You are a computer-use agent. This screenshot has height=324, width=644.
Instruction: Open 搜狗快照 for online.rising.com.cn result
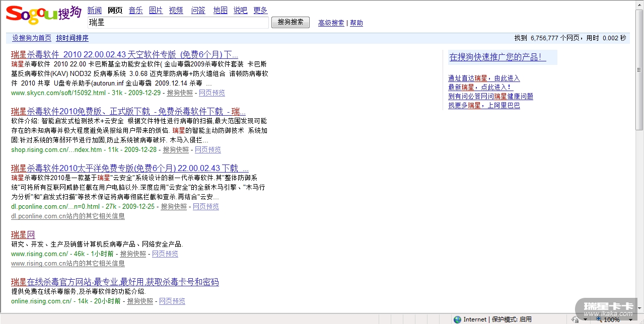tap(140, 301)
